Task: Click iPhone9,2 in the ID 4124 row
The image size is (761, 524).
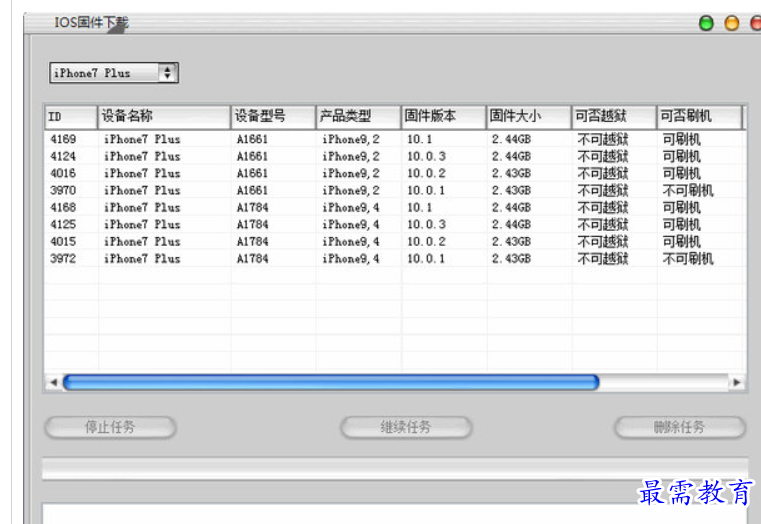Action: click(x=351, y=157)
